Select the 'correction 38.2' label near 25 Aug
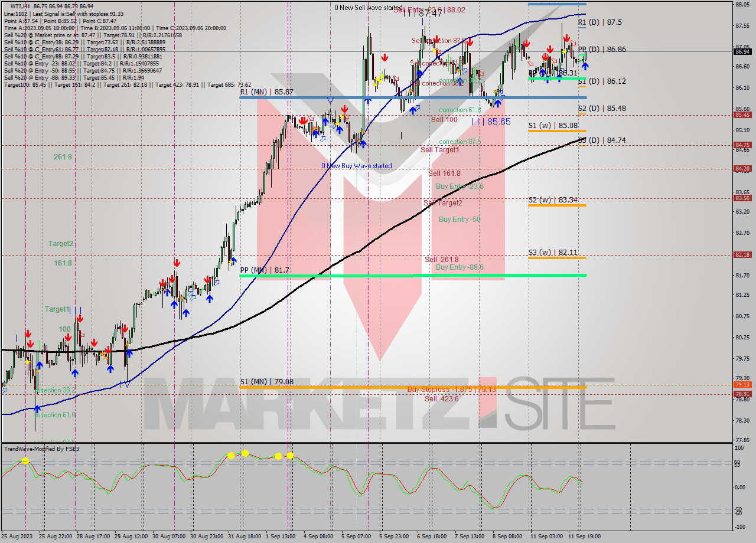 pyautogui.click(x=54, y=391)
